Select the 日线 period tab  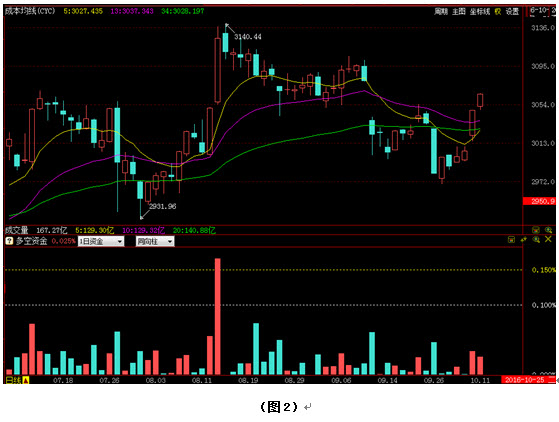[x=14, y=380]
